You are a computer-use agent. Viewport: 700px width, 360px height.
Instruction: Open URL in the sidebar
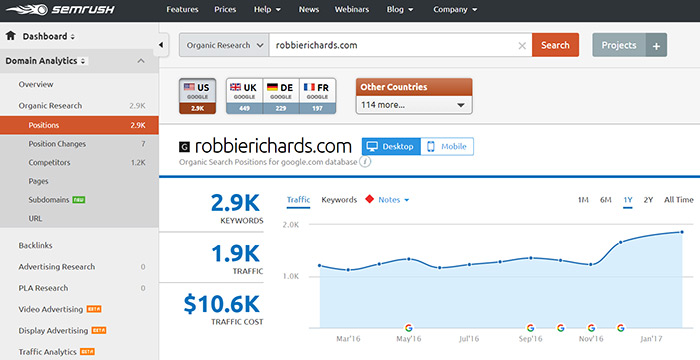[x=35, y=218]
